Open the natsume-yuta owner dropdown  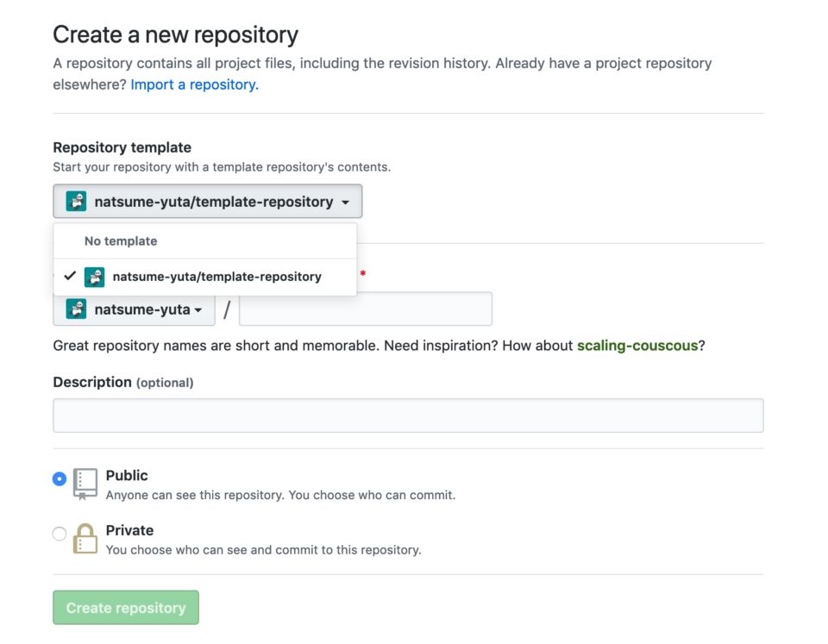tap(134, 309)
